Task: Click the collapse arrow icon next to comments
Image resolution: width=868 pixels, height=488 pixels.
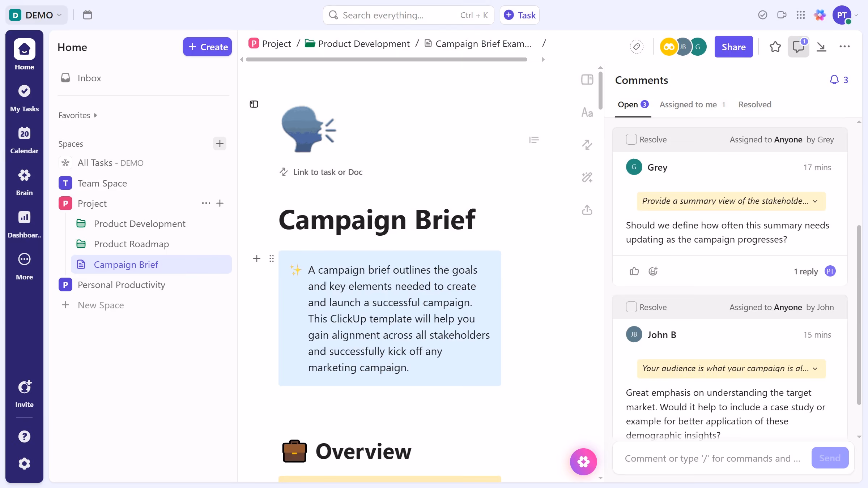Action: tap(822, 47)
